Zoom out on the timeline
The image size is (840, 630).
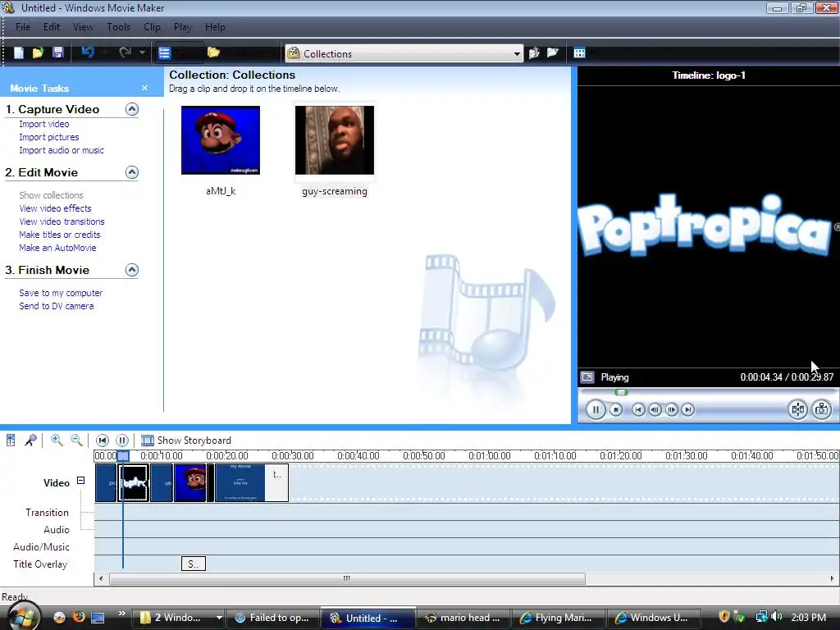[x=76, y=441]
